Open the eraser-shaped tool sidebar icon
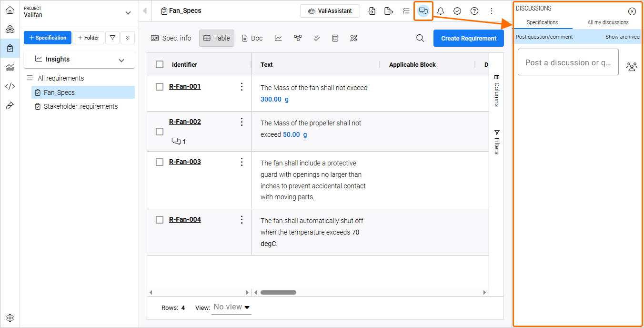Viewport: 644px width, 328px height. coord(10,105)
